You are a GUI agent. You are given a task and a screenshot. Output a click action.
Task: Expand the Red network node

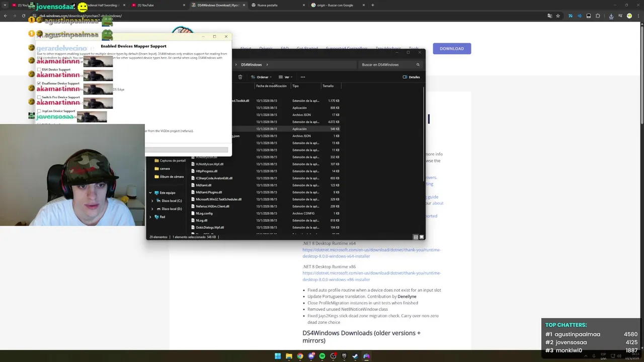click(x=150, y=217)
